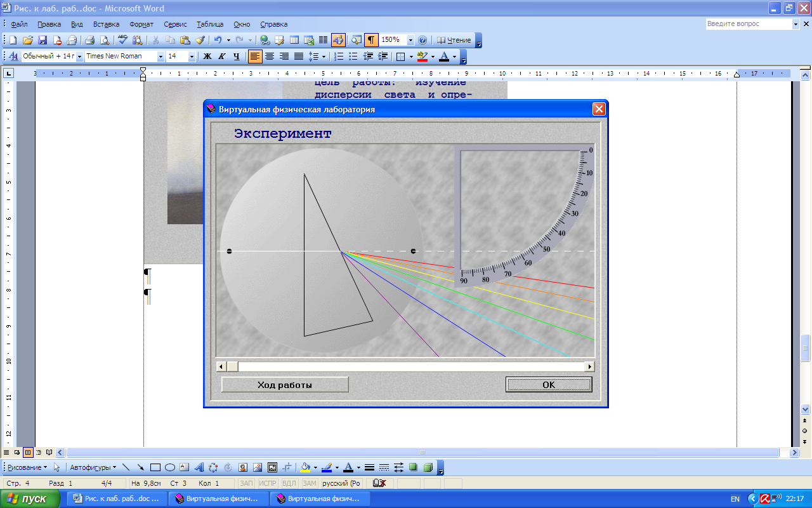Image resolution: width=812 pixels, height=508 pixels.
Task: Center-align the text
Action: pyautogui.click(x=270, y=57)
